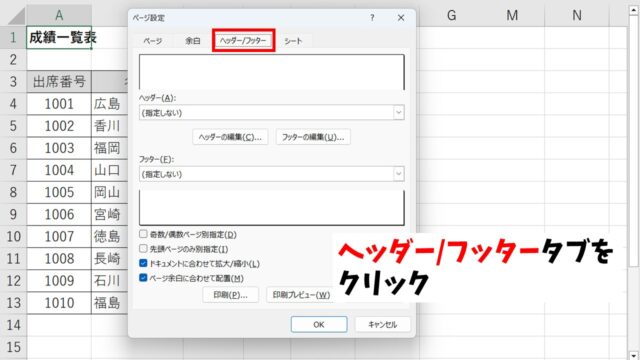Click the キャンセル button

(x=382, y=324)
